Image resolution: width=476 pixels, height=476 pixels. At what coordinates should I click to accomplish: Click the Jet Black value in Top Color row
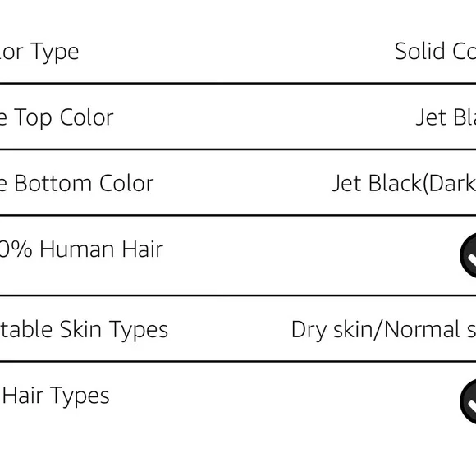click(446, 117)
